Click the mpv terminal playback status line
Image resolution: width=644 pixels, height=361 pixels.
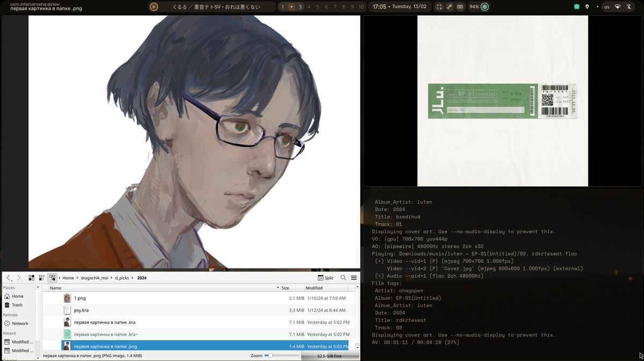coord(416,342)
